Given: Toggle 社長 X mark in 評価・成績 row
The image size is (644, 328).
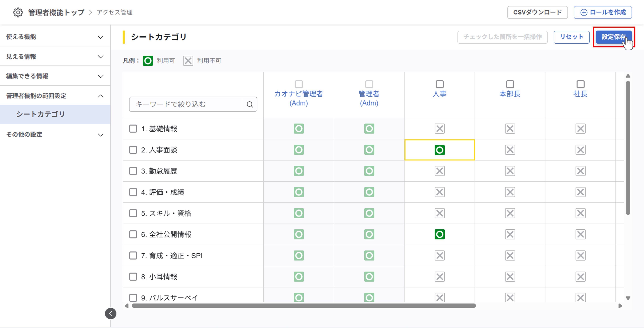Looking at the screenshot, I should click(x=580, y=192).
